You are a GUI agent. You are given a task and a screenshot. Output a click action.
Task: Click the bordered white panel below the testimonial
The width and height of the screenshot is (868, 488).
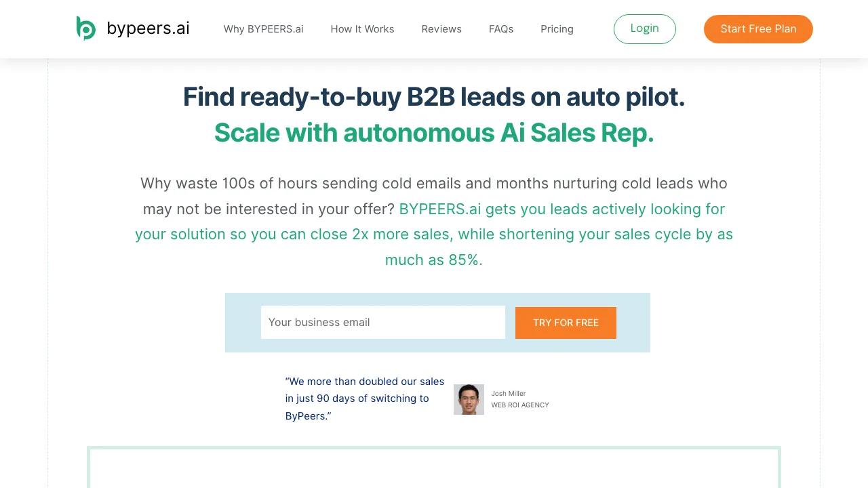[x=434, y=469]
